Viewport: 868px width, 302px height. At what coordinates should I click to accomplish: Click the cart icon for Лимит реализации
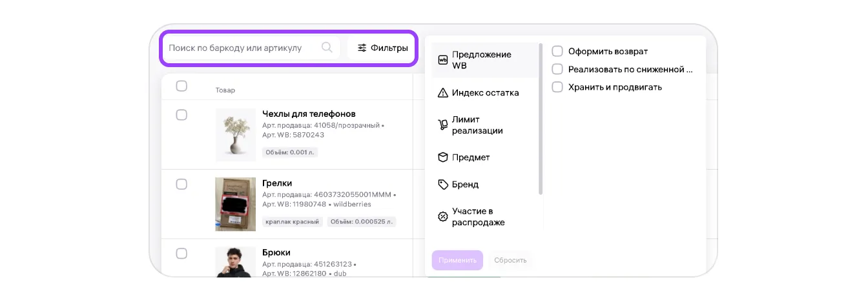point(443,125)
